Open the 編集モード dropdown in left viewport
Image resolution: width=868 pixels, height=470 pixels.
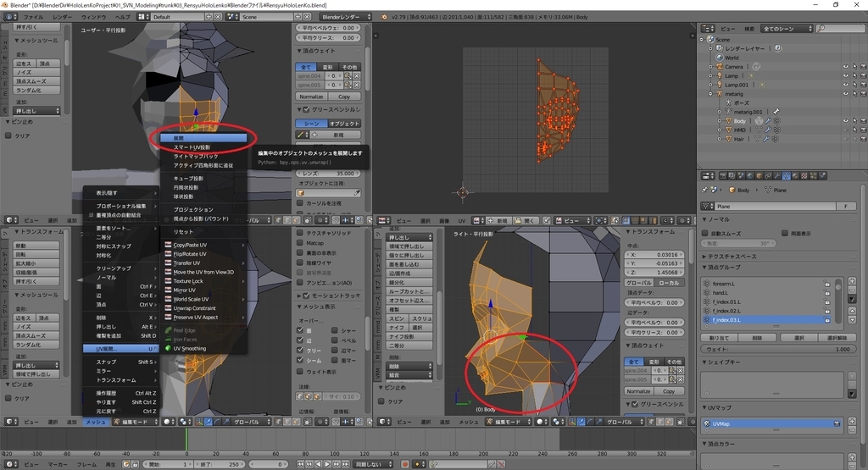coord(136,422)
